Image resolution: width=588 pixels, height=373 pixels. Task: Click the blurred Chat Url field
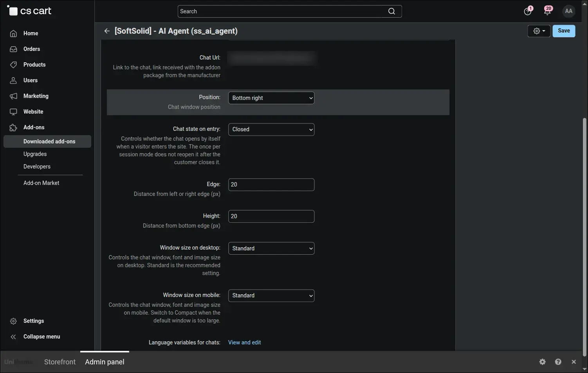(x=271, y=58)
